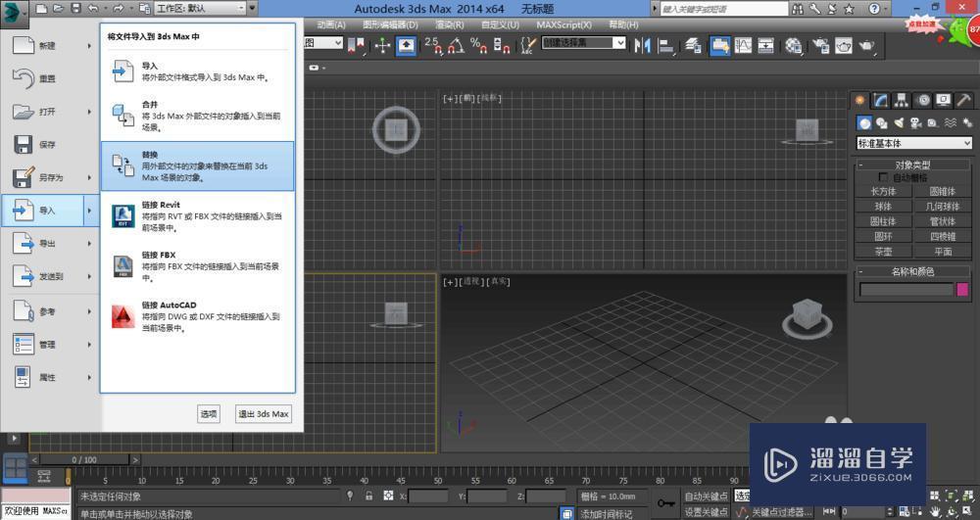Click the Mirror tool in main toolbar
The image size is (980, 520).
click(642, 46)
